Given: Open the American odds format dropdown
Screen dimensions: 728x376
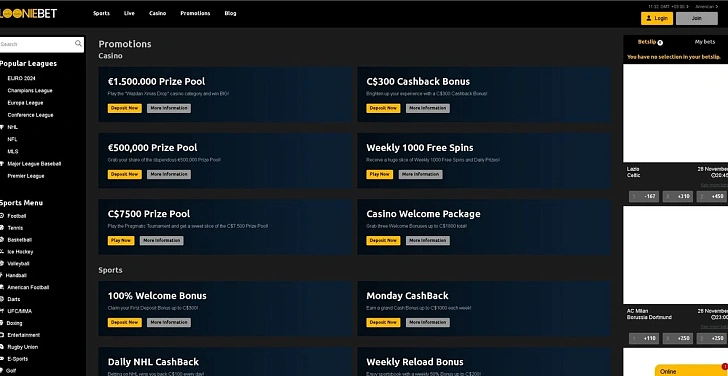Looking at the screenshot, I should click(x=706, y=6).
